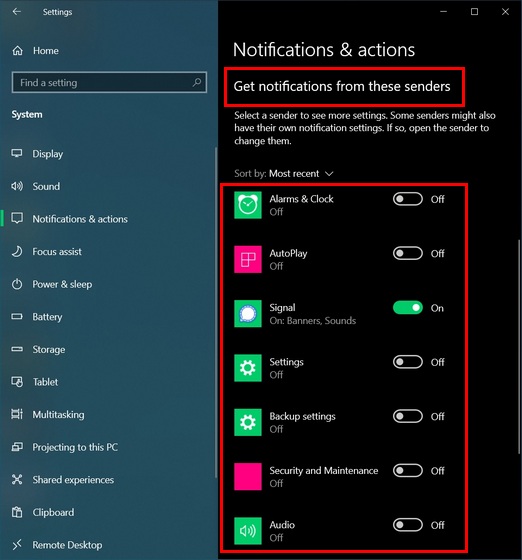Click the pink AutoPlay app icon
522x560 pixels.
(248, 259)
